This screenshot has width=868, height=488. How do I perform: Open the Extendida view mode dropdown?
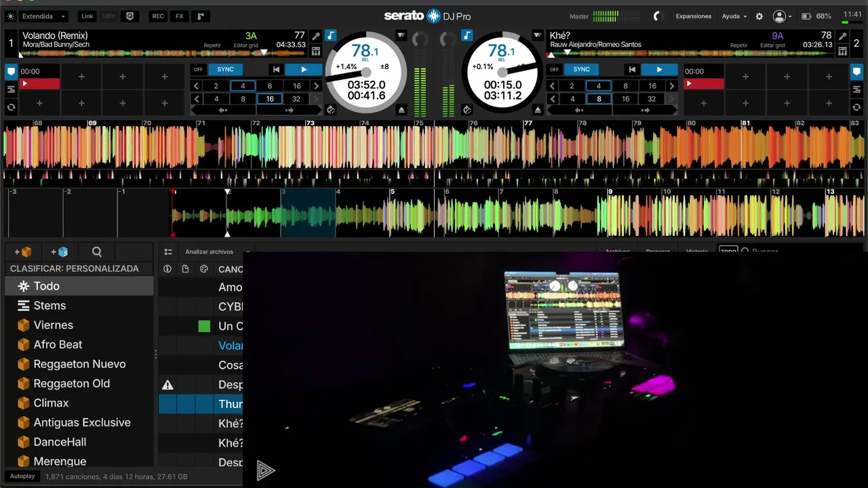click(x=43, y=16)
